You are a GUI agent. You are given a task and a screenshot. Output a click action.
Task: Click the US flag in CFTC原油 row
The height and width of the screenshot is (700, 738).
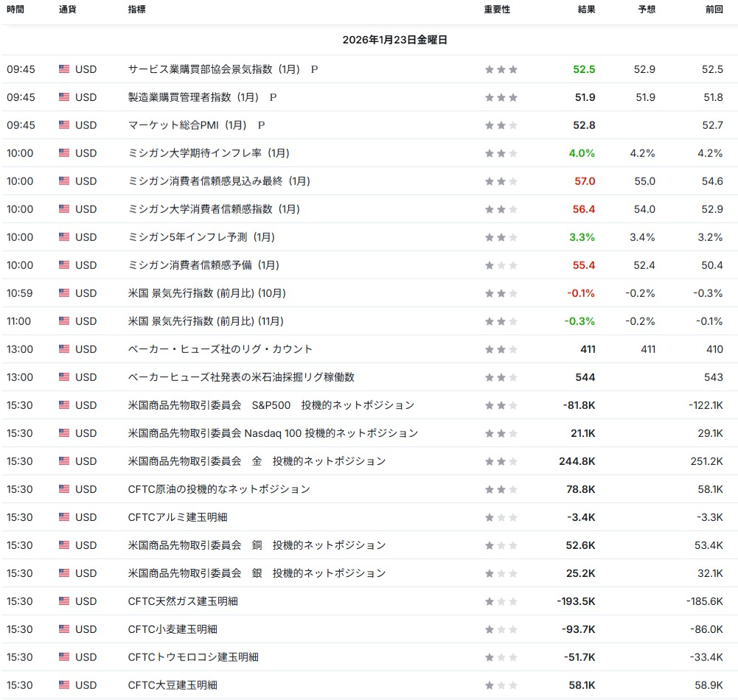coord(64,489)
